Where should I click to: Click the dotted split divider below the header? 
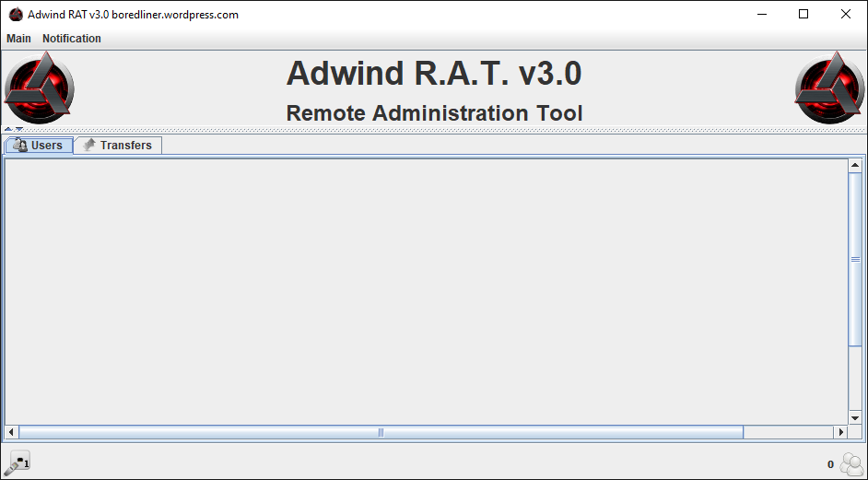[x=433, y=129]
